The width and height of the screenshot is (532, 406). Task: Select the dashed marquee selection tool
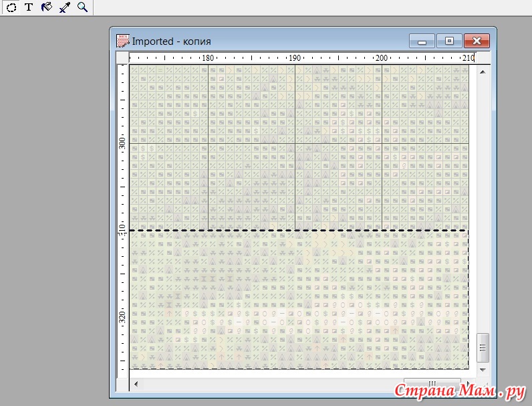coord(11,7)
